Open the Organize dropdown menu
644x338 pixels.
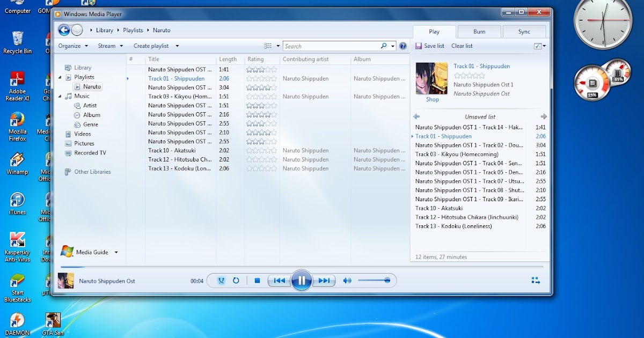[x=73, y=46]
